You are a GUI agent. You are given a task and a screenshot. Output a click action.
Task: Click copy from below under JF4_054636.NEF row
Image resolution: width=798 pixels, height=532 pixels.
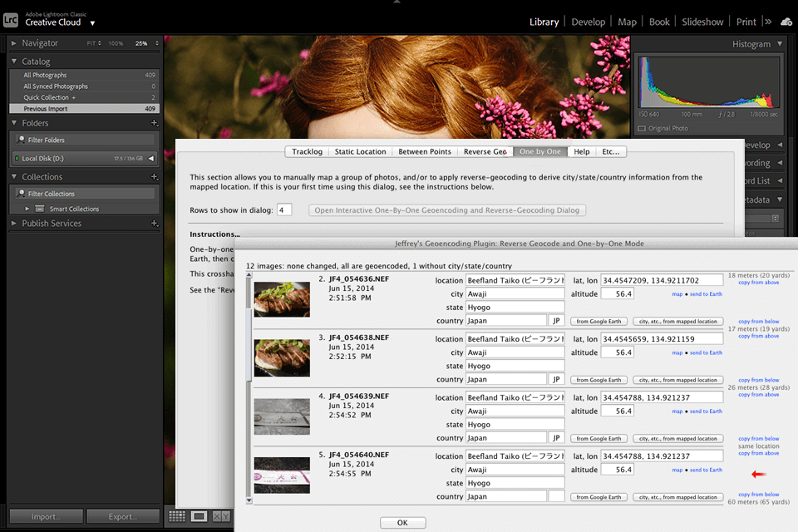tap(758, 322)
